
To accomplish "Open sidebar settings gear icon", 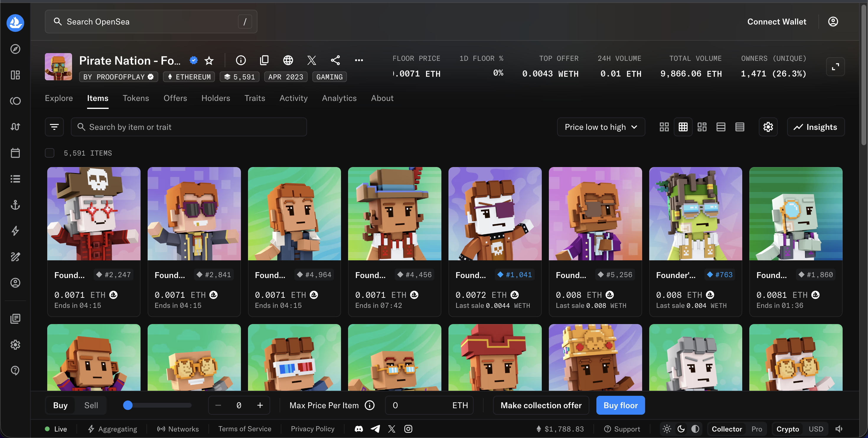I will coord(15,345).
